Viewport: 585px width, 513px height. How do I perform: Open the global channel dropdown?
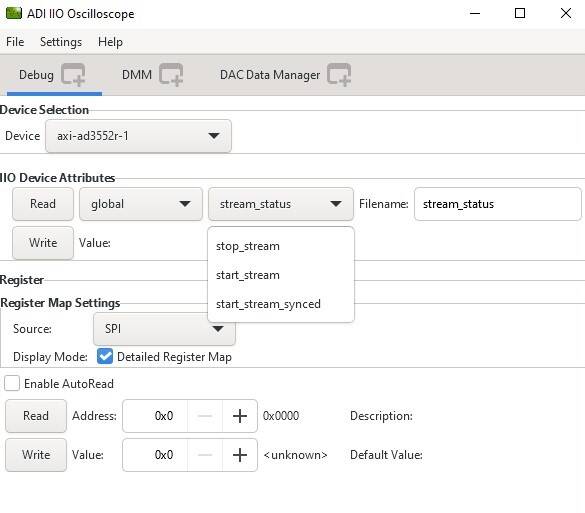pos(141,204)
